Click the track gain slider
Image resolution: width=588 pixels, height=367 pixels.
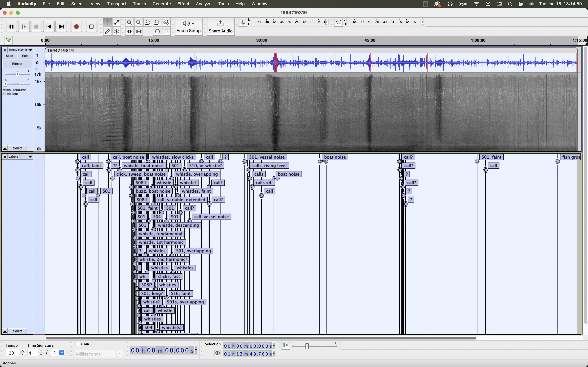[x=17, y=74]
